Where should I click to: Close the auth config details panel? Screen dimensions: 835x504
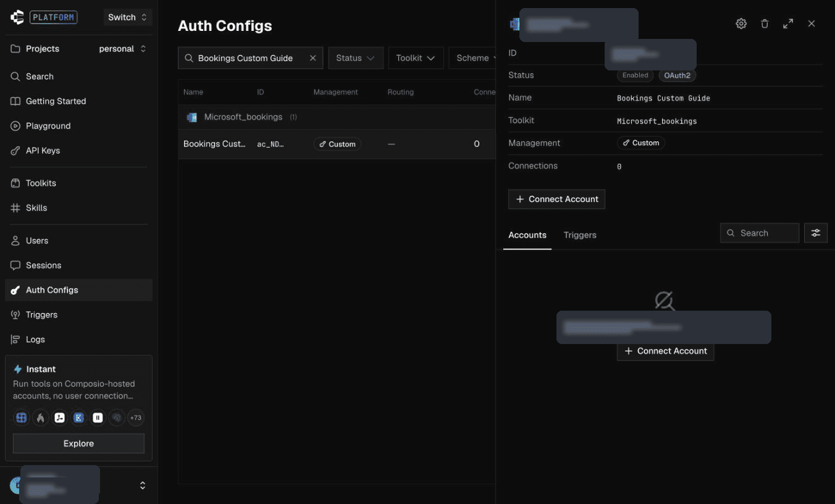click(x=812, y=23)
